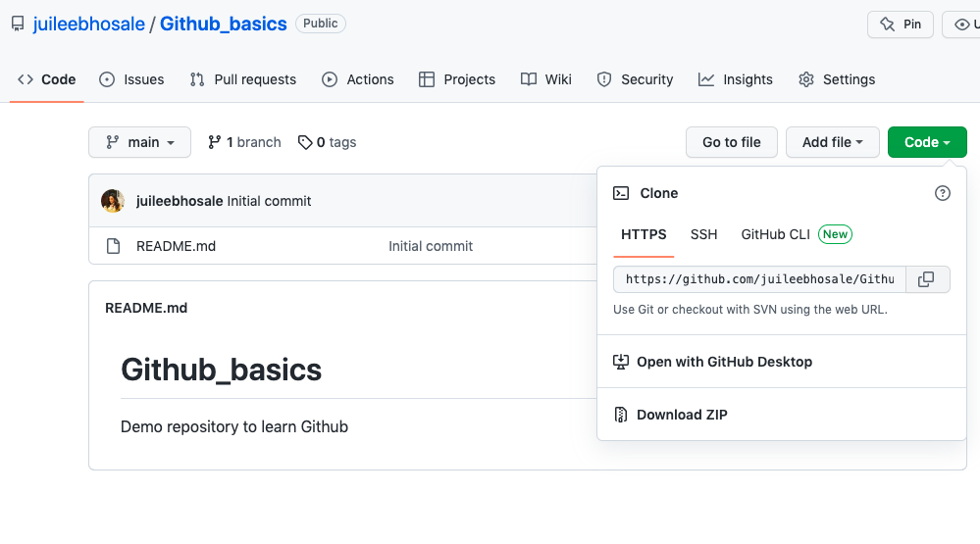Click text Use Git or checkout with SVN
Image resolution: width=980 pixels, height=544 pixels.
[750, 309]
